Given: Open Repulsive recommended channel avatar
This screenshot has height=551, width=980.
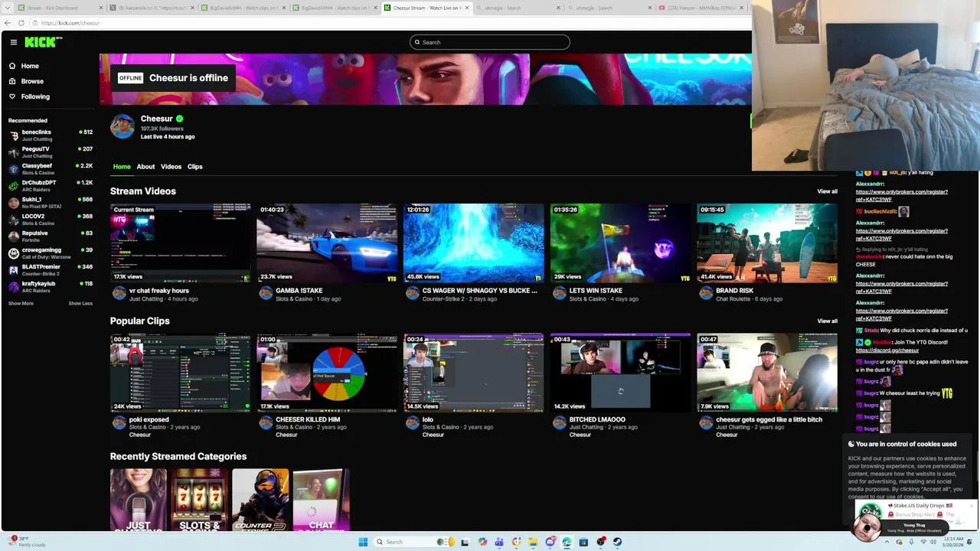Looking at the screenshot, I should pos(14,236).
